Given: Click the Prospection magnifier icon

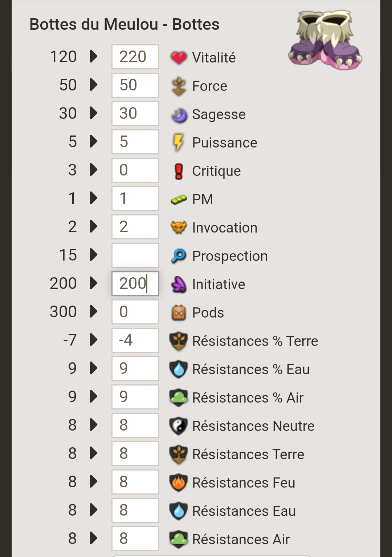Looking at the screenshot, I should (x=179, y=256).
